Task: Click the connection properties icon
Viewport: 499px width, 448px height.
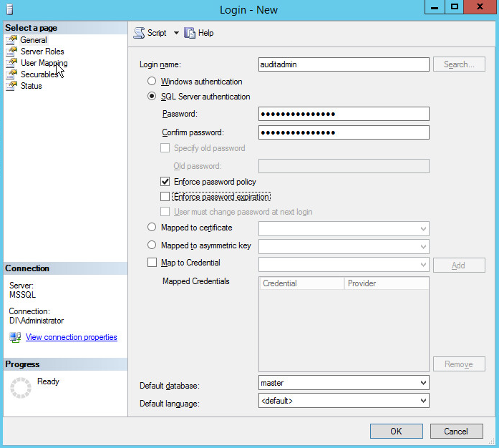Action: point(15,337)
